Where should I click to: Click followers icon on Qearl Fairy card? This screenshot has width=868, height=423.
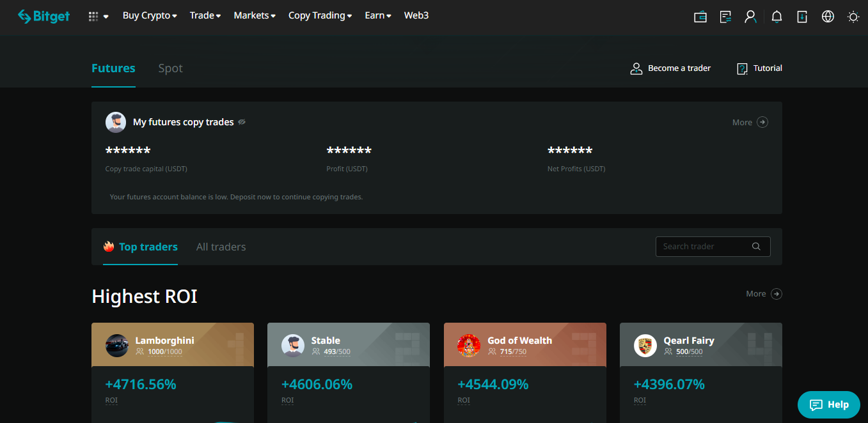[668, 351]
